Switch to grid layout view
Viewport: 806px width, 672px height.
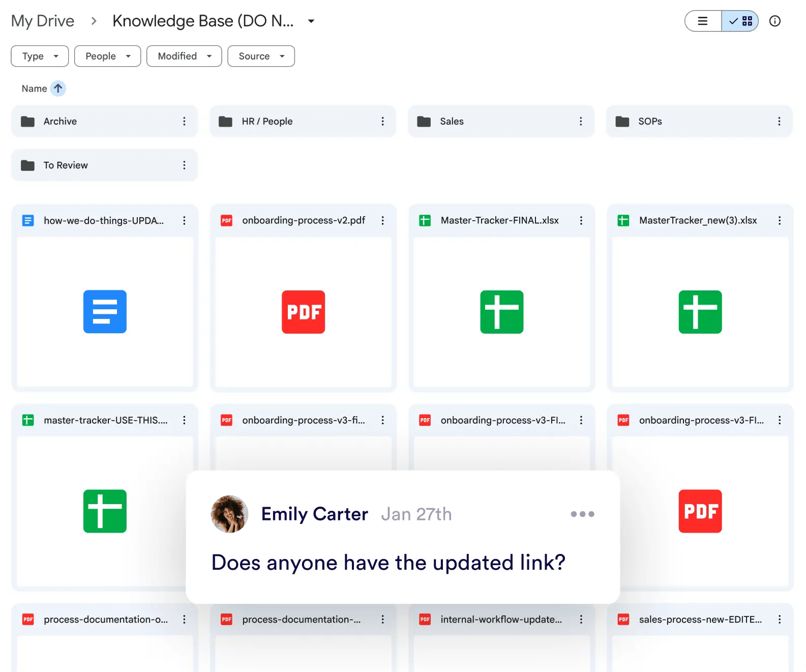click(740, 21)
